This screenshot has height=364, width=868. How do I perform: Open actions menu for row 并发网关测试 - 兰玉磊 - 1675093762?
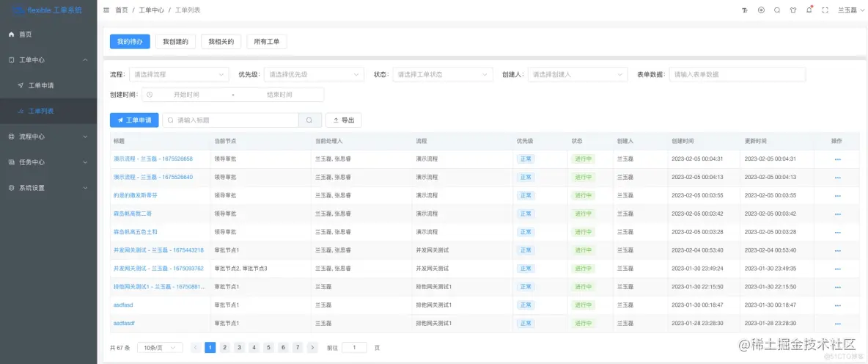(x=837, y=269)
